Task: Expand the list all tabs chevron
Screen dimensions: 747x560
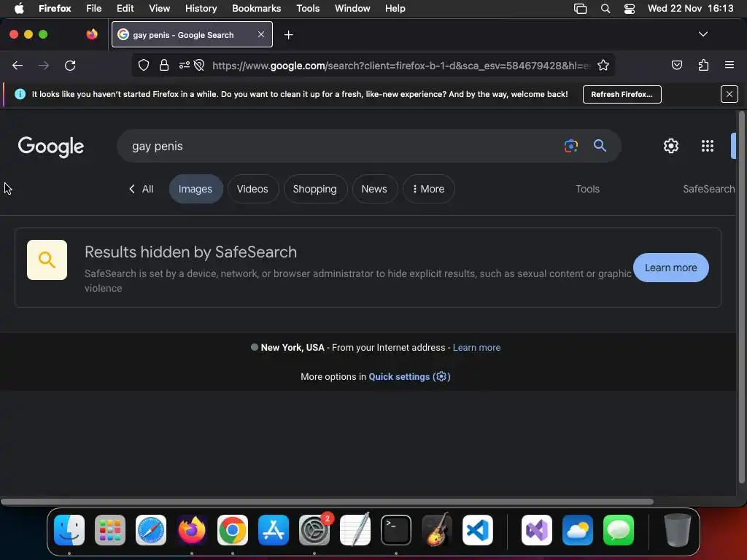Action: pyautogui.click(x=703, y=34)
